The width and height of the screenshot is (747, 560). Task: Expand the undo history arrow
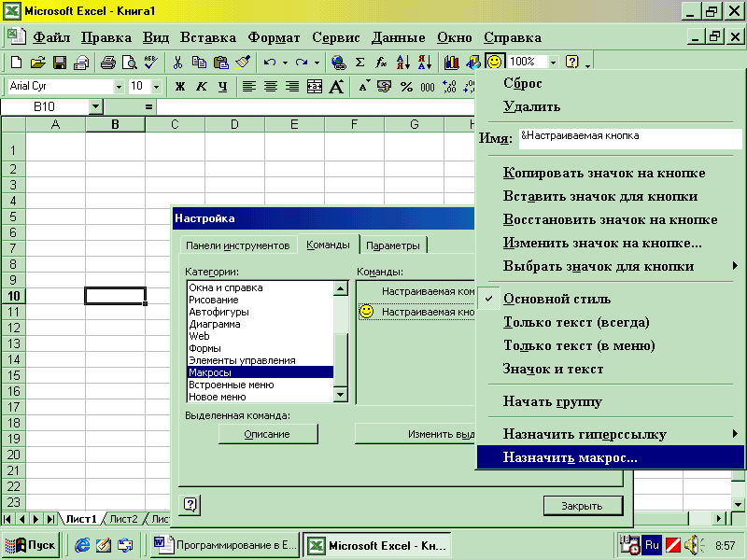tap(285, 63)
